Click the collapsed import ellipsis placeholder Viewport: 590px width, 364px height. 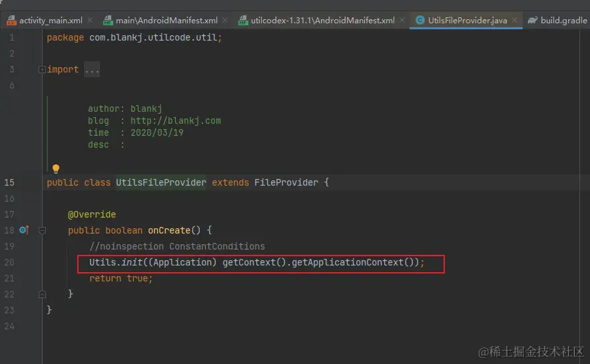[x=92, y=70]
